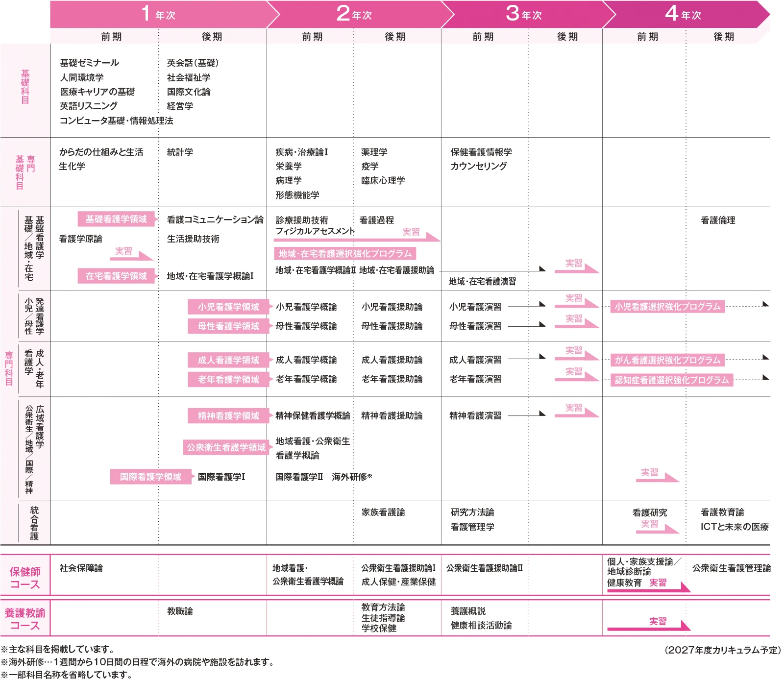Open 地域・在宅看護選択強化プログラム banner
This screenshot has height=680, width=784.
[345, 253]
